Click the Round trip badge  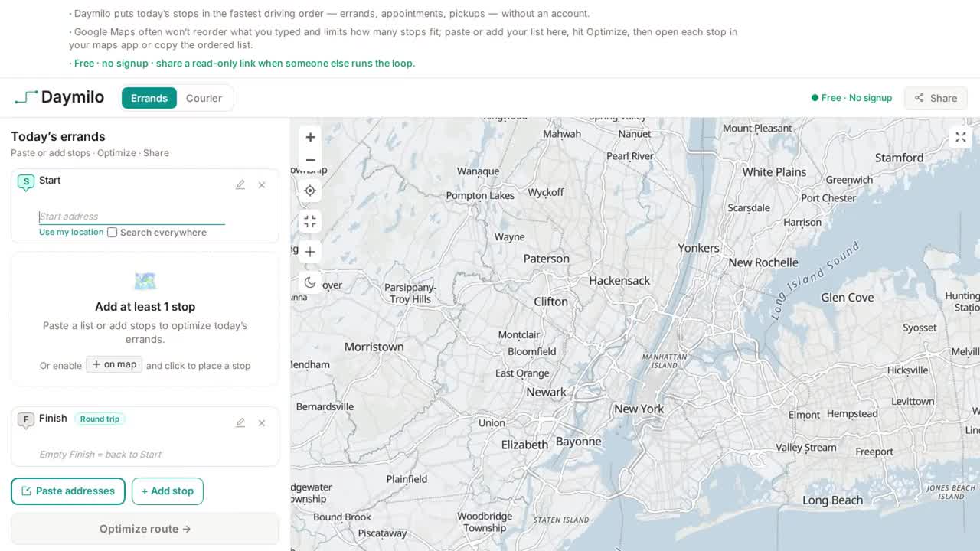(100, 419)
